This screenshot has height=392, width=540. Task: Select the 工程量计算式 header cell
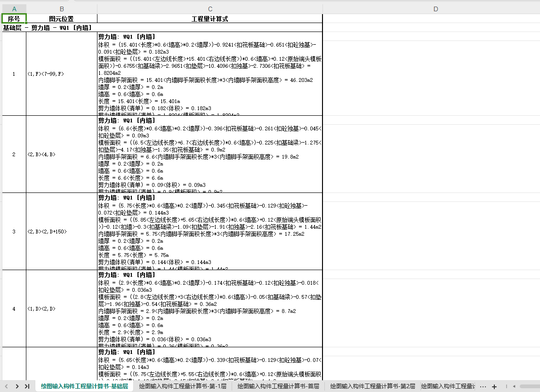pos(210,18)
